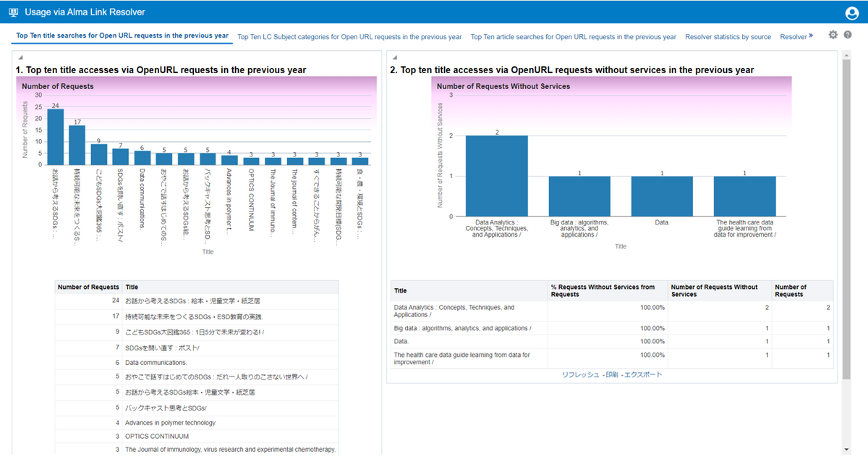Click the Data Analytics bar with value 2

[x=496, y=176]
